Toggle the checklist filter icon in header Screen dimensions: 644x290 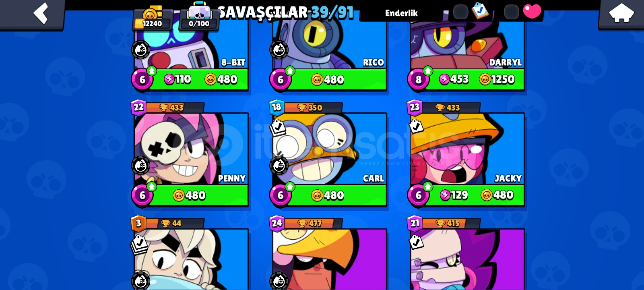tap(480, 11)
